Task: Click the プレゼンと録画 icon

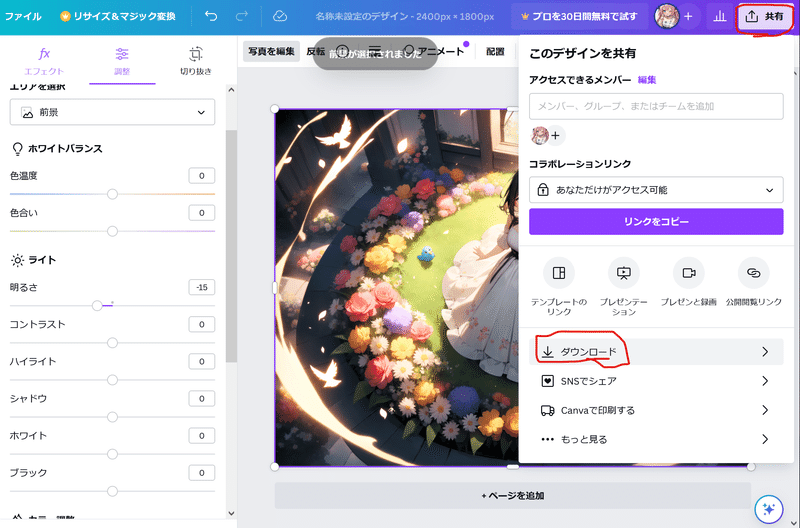Action: pos(688,273)
